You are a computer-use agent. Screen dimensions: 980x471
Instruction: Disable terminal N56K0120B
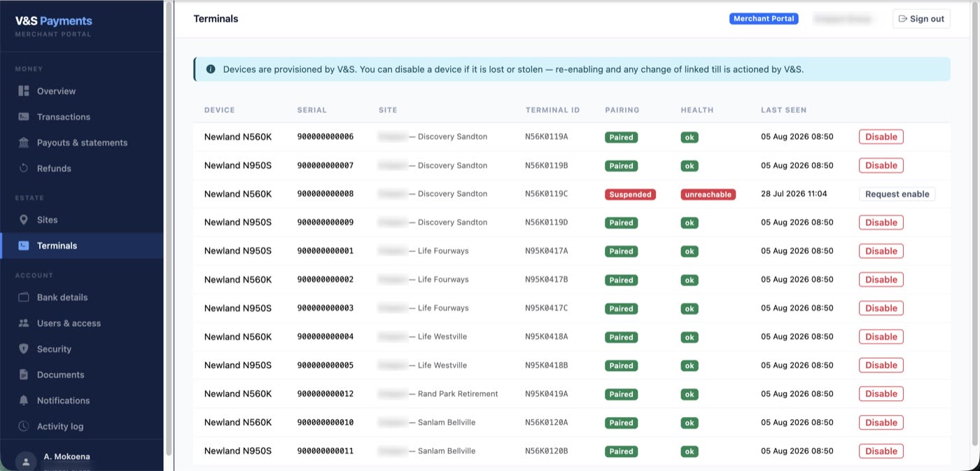coord(881,451)
